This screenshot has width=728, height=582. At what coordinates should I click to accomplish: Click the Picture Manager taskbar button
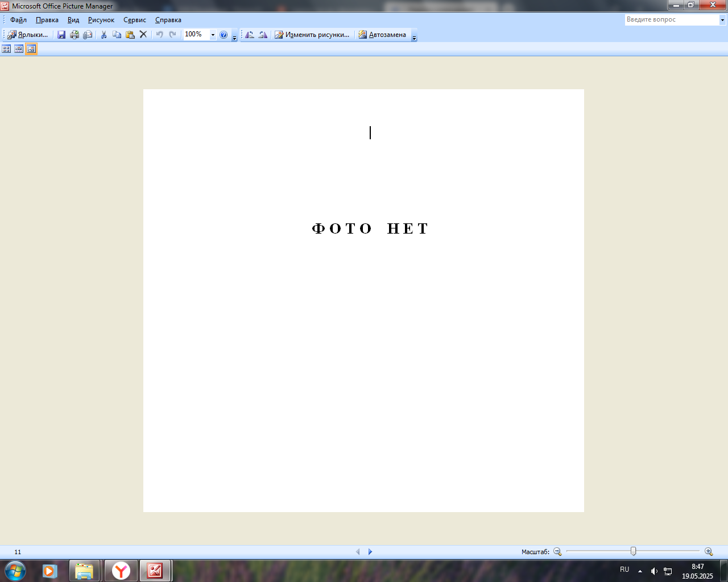(x=155, y=571)
